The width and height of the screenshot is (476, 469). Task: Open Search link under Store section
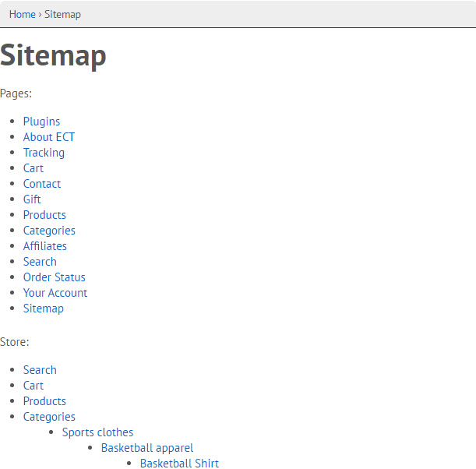tap(40, 370)
